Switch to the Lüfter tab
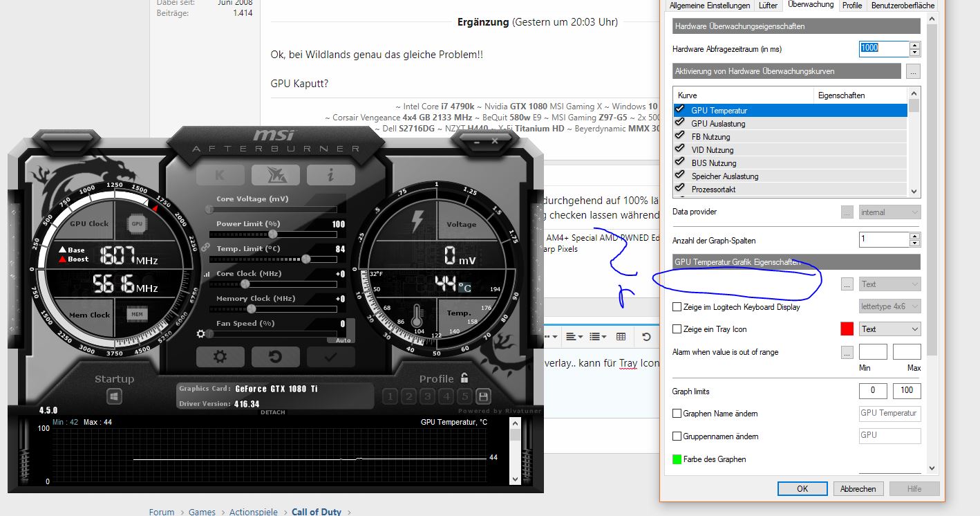 coord(768,6)
